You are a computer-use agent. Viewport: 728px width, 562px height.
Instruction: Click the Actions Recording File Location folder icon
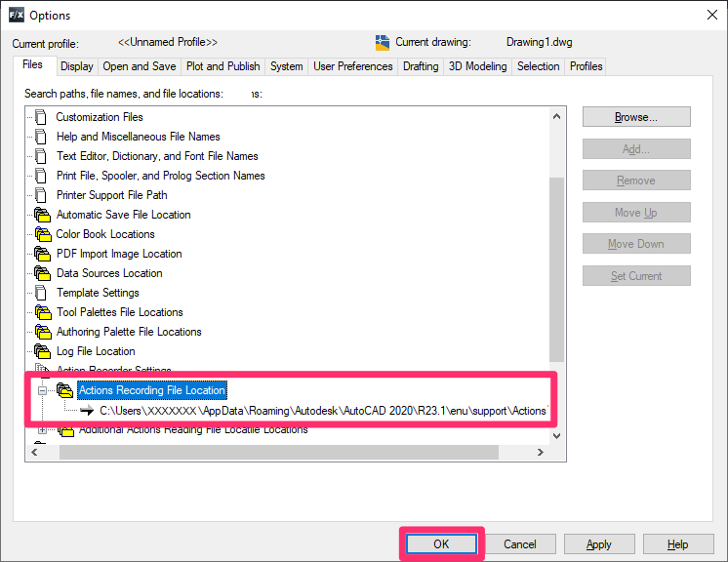coord(64,390)
